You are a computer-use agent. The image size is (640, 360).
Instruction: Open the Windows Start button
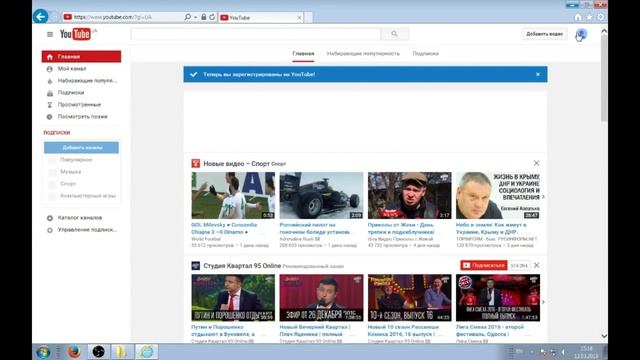[43, 351]
